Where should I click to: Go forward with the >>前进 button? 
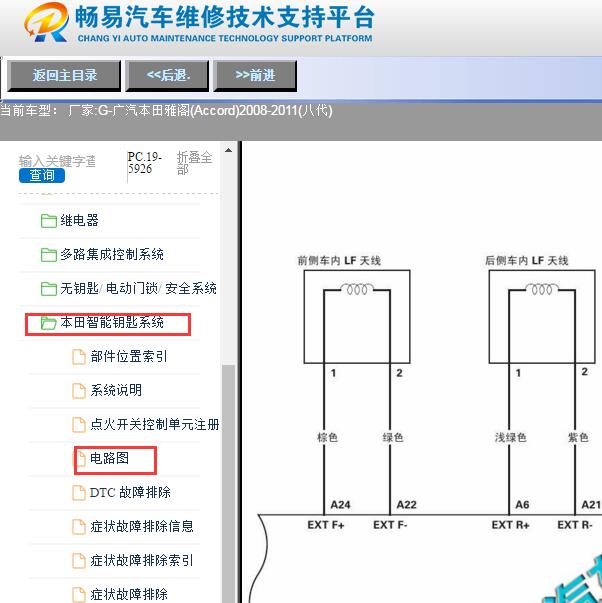point(255,75)
